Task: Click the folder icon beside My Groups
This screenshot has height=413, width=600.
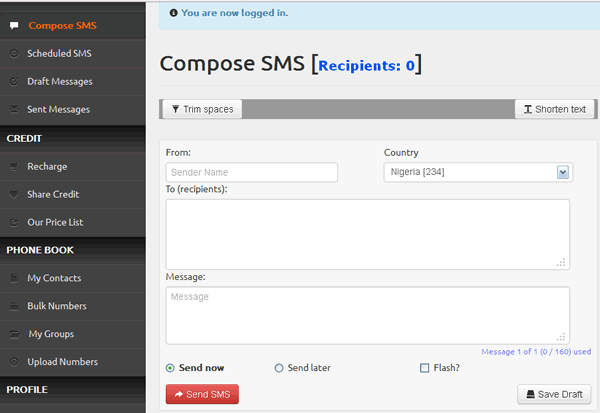Action: (15, 334)
